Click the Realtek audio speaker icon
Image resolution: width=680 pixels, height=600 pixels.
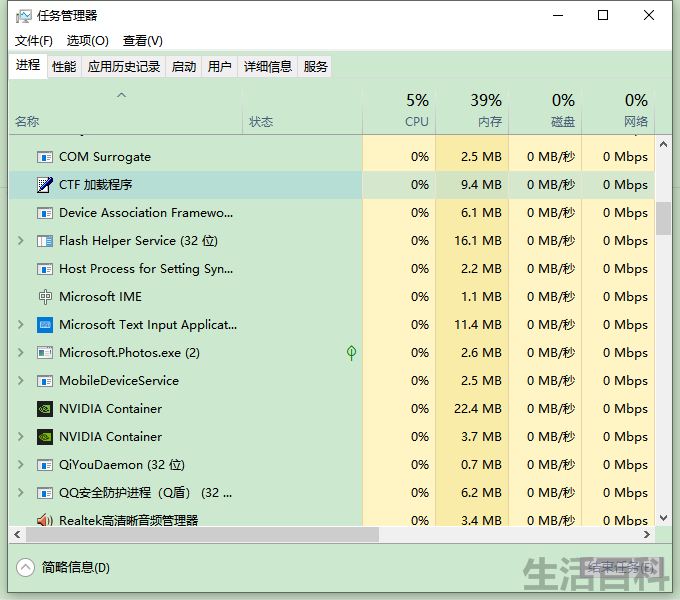[45, 520]
